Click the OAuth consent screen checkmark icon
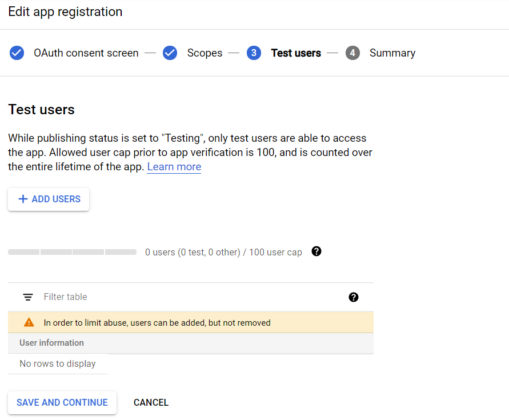Screen dimensions: 509x420 [17, 53]
